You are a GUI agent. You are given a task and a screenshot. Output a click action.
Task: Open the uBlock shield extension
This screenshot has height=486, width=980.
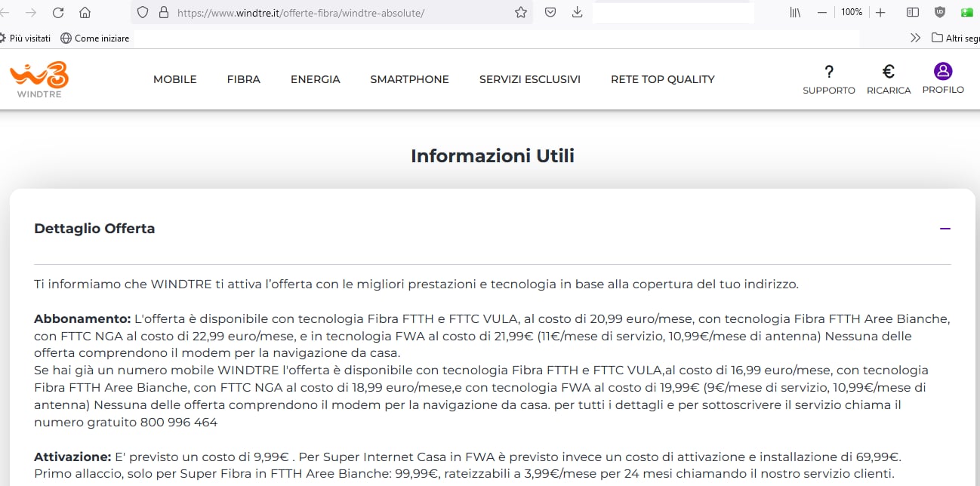(940, 12)
